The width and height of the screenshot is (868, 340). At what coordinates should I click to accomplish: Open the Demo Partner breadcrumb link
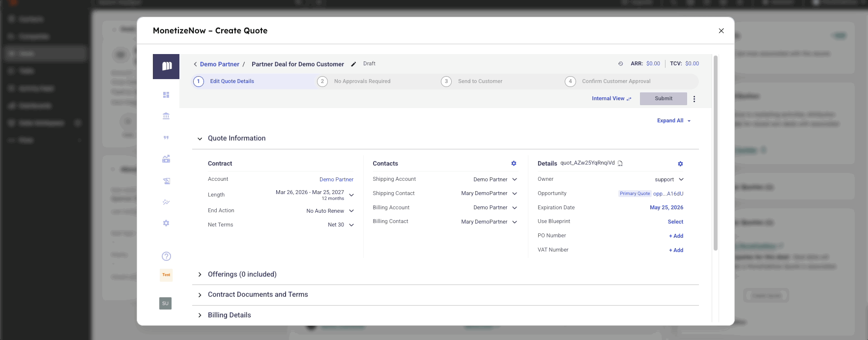pos(219,64)
